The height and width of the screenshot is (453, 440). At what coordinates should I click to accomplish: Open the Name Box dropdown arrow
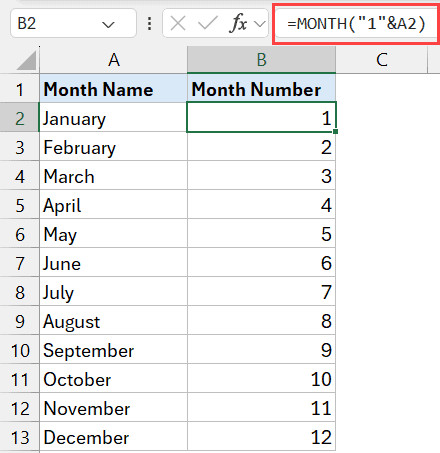108,24
